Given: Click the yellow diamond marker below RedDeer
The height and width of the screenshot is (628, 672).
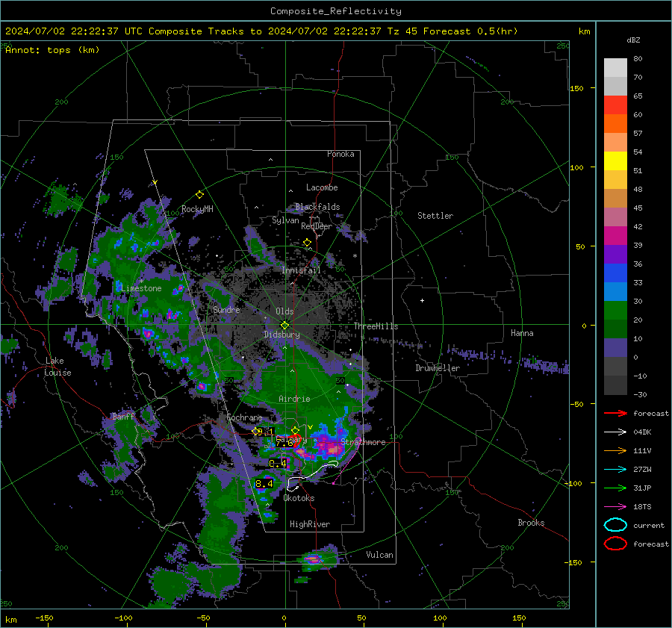Looking at the screenshot, I should click(x=308, y=243).
